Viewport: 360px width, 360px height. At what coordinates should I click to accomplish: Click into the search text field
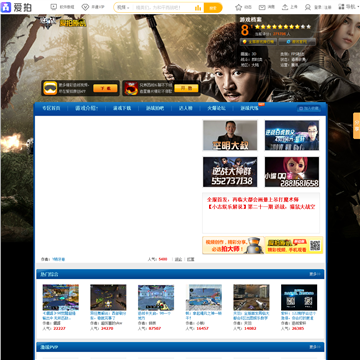pos(163,7)
